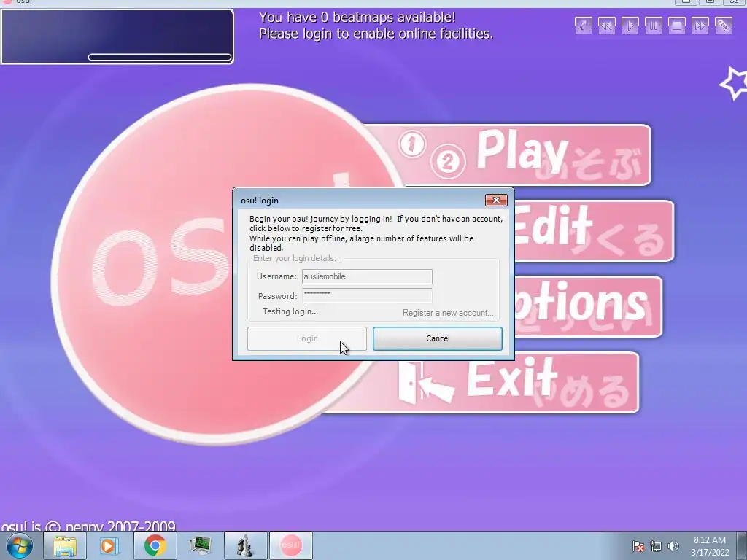
Task: Click 'Please login to enable online facilities.' text
Action: 376,34
